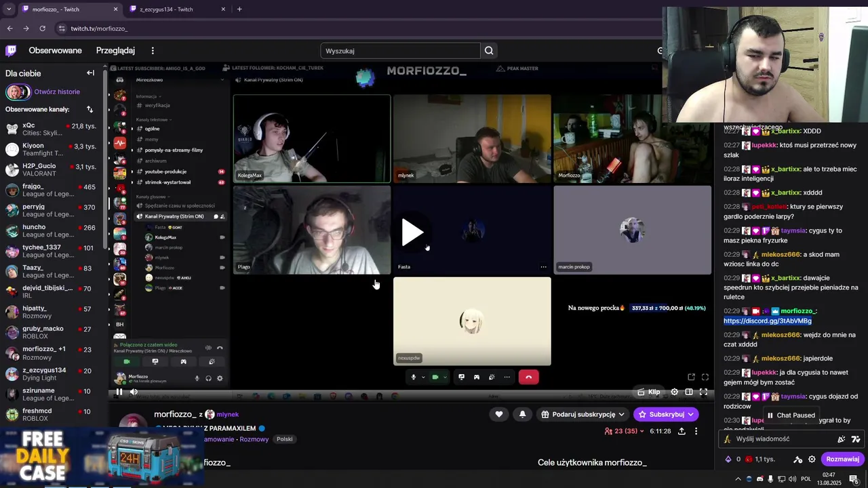868x488 pixels.
Task: Click the channel points diamond icon
Action: click(x=728, y=459)
